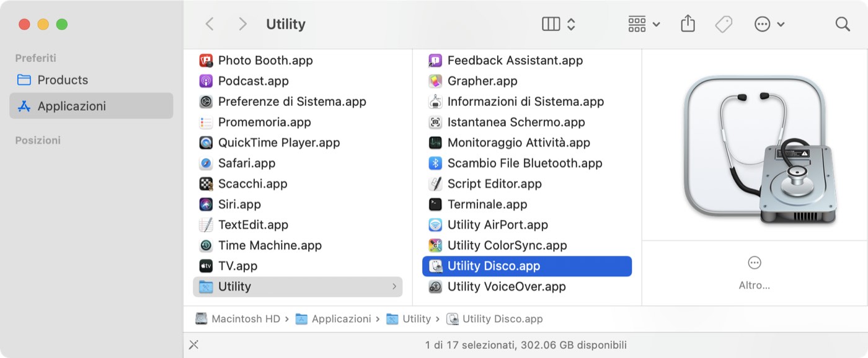This screenshot has width=868, height=358.
Task: Click the Monitoraggio Attività icon
Action: click(x=435, y=142)
